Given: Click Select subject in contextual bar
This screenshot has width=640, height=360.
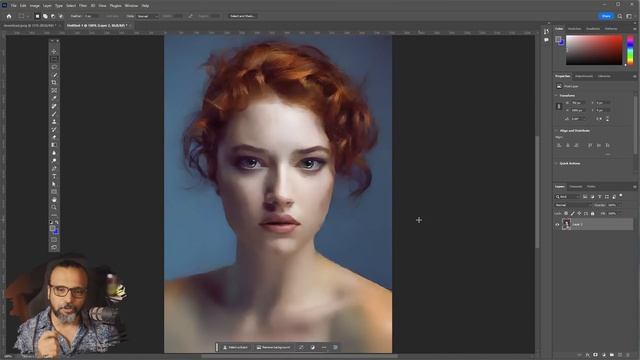Looking at the screenshot, I should [236, 348].
